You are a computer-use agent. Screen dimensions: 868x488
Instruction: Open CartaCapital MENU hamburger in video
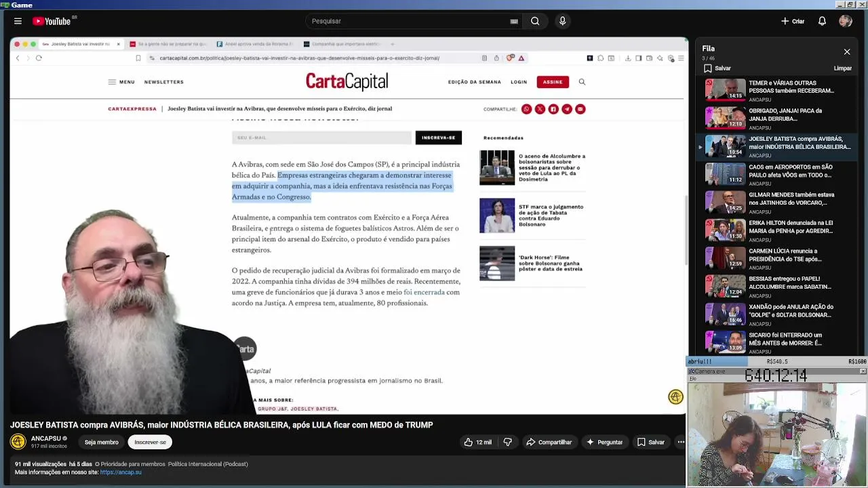[121, 82]
